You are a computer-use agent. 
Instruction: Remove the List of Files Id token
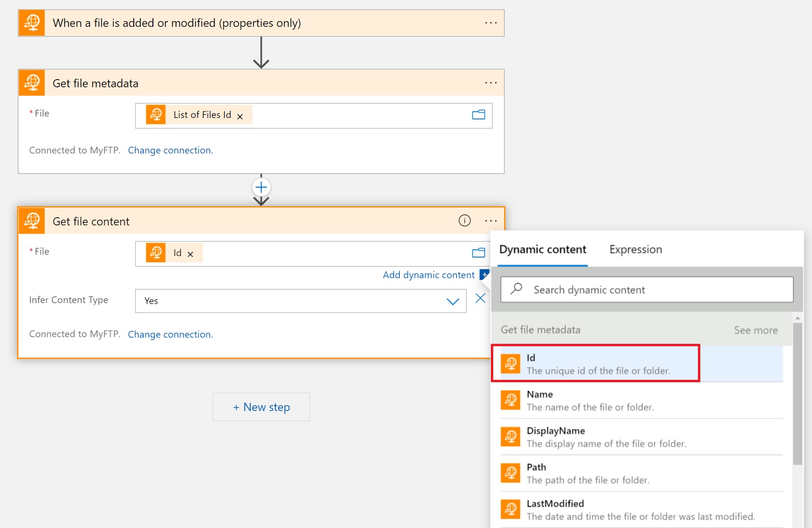click(x=240, y=117)
